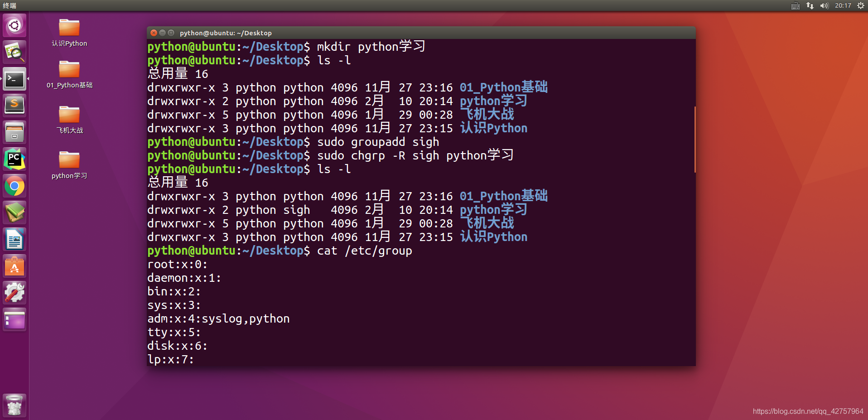Click the terminal title python@ubuntu: ~/Desktop

click(x=226, y=33)
